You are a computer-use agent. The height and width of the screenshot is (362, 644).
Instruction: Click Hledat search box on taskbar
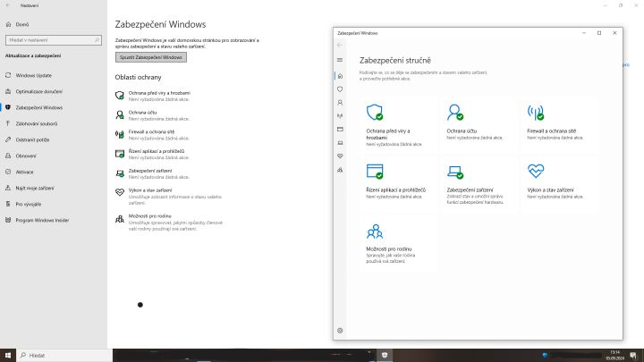tap(64, 356)
